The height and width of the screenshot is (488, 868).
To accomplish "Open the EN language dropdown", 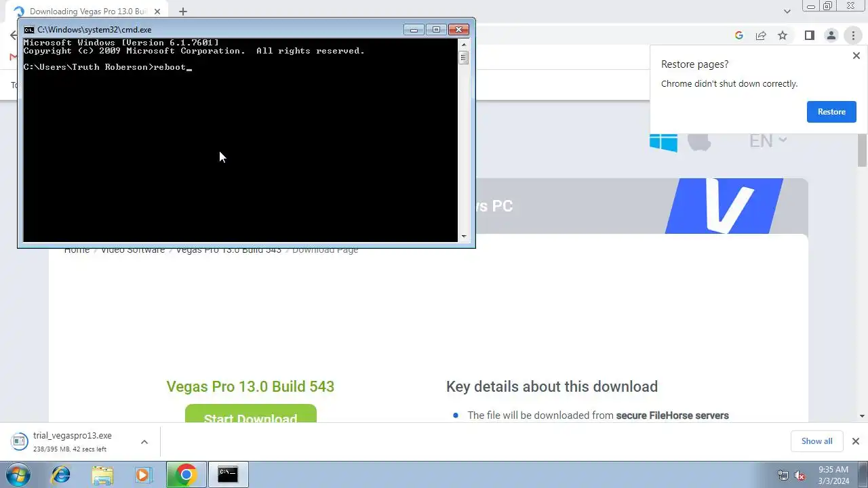I will (x=768, y=141).
